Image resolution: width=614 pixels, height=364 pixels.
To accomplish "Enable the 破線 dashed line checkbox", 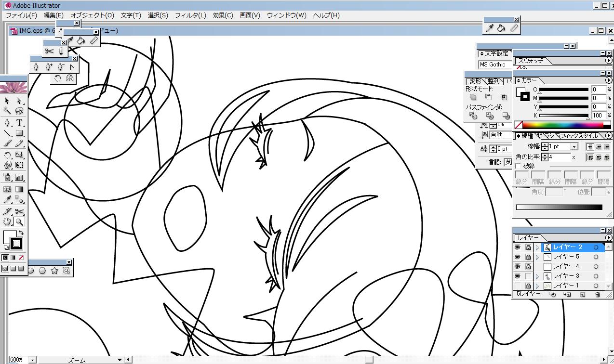I will point(518,166).
